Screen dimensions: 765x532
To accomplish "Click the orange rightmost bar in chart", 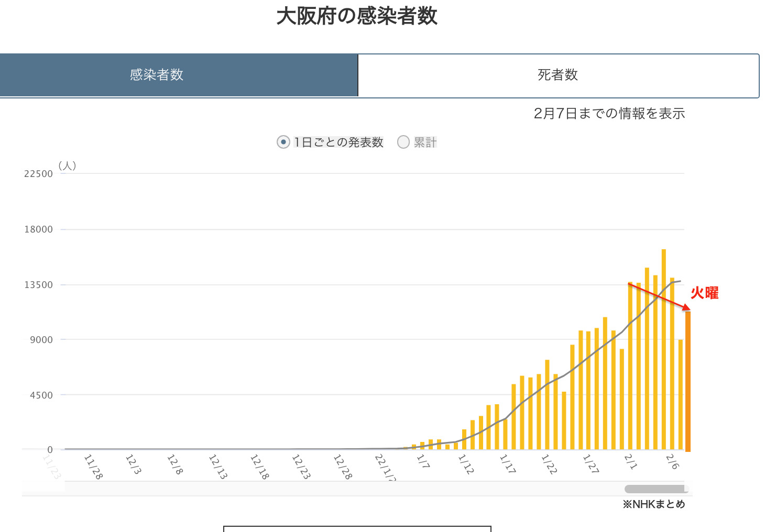I will click(688, 381).
